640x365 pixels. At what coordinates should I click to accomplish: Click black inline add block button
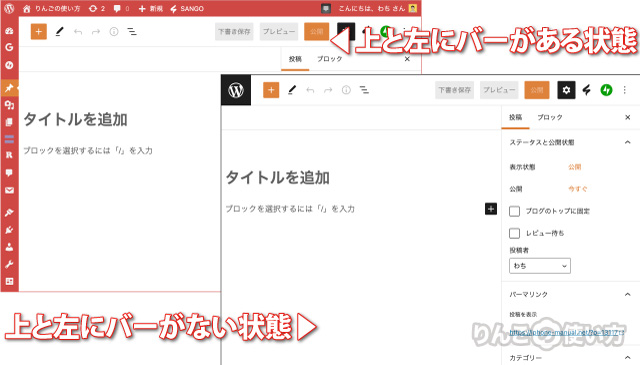[x=491, y=209]
